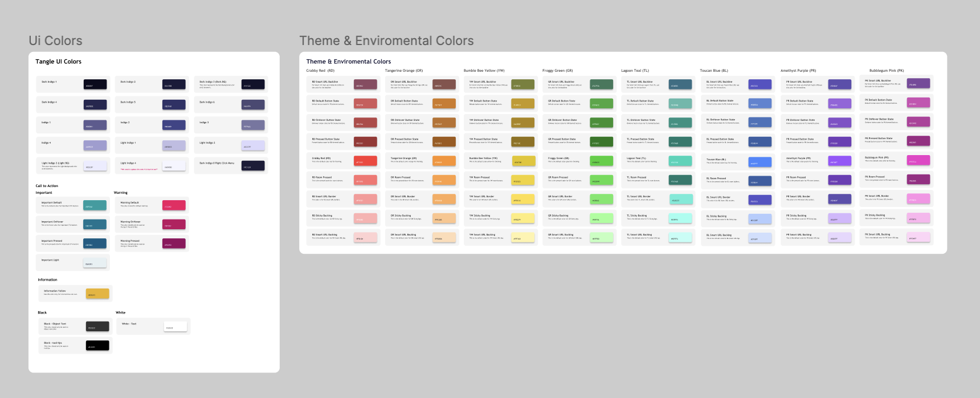
Task: Select the Light Indigo 3 (Light BG) swatch
Action: coord(95,165)
